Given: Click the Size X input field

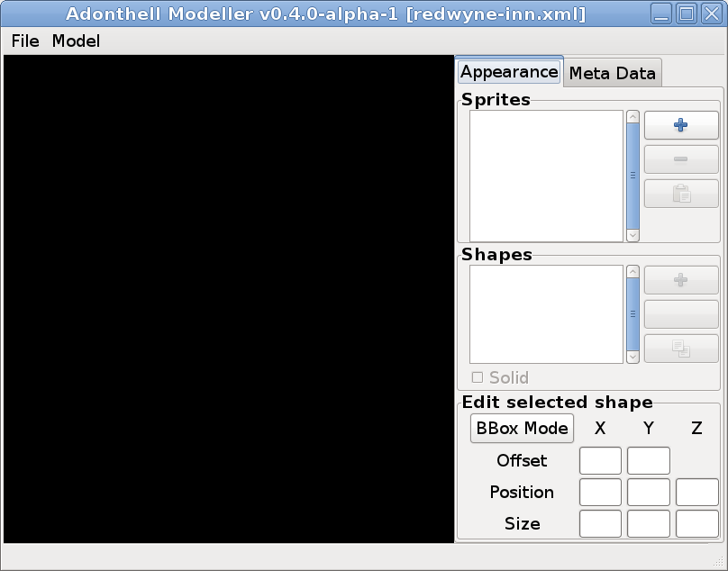Looking at the screenshot, I should [600, 523].
